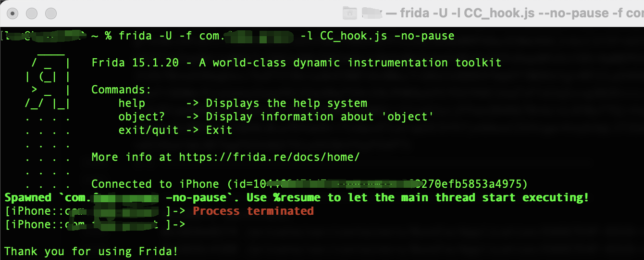Click the 'object?' command entry
This screenshot has height=260, width=644.
pyautogui.click(x=141, y=117)
